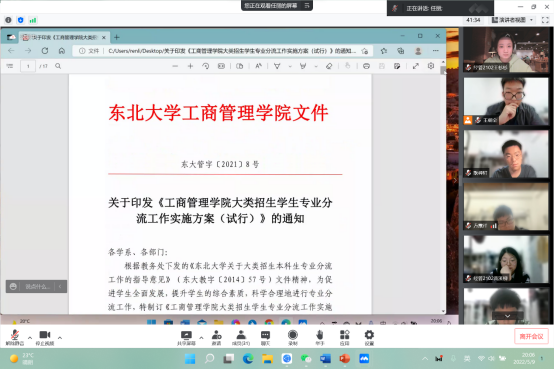The image size is (554, 370).
Task: Open the members list icon
Action: [x=241, y=337]
